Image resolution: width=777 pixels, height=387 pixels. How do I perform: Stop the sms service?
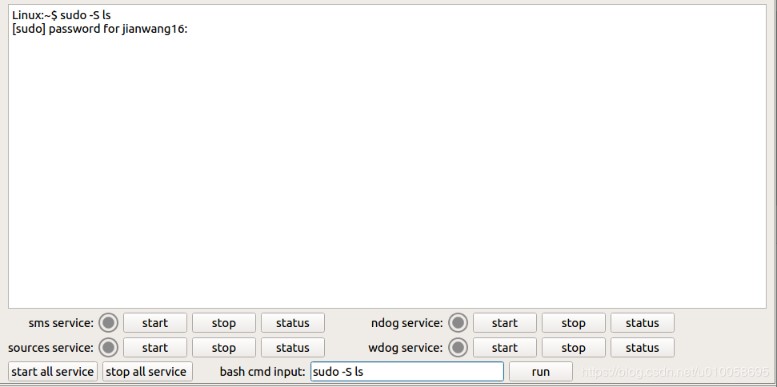click(223, 323)
